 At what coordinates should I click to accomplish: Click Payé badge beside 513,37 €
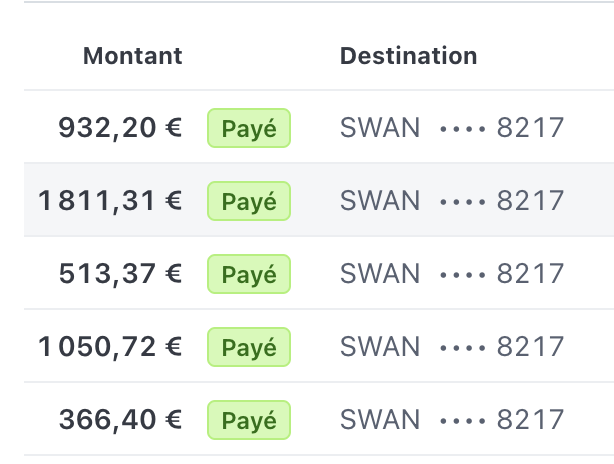coord(248,274)
